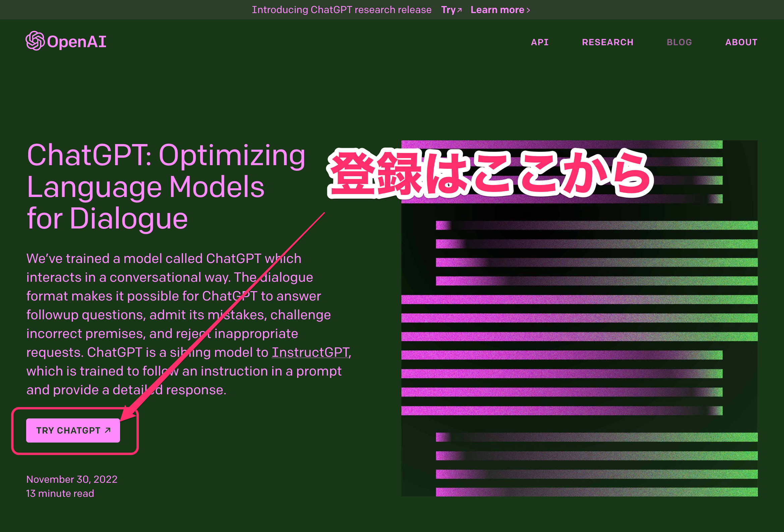Click the 13 minute read label
Image resolution: width=784 pixels, height=532 pixels.
click(60, 493)
